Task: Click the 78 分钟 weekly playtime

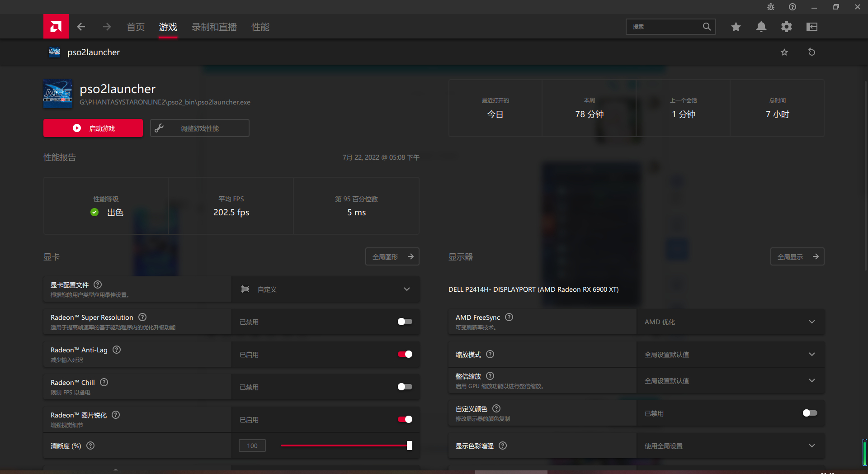Action: (590, 114)
